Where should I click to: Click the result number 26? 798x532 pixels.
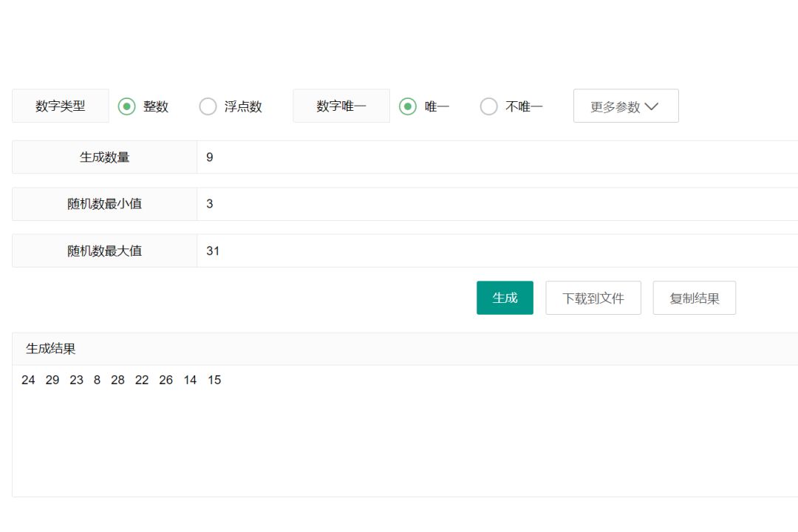pyautogui.click(x=166, y=381)
